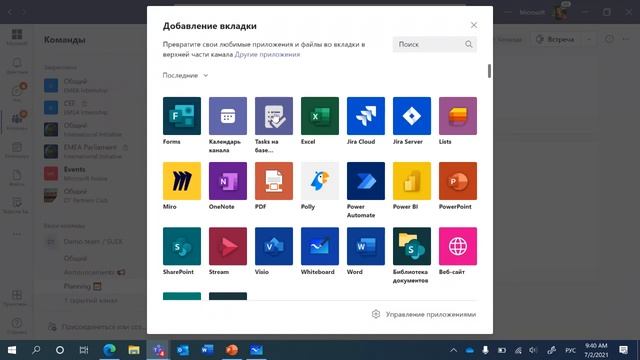Open the taskbar clock and date
This screenshot has width=640, height=360.
click(x=596, y=350)
